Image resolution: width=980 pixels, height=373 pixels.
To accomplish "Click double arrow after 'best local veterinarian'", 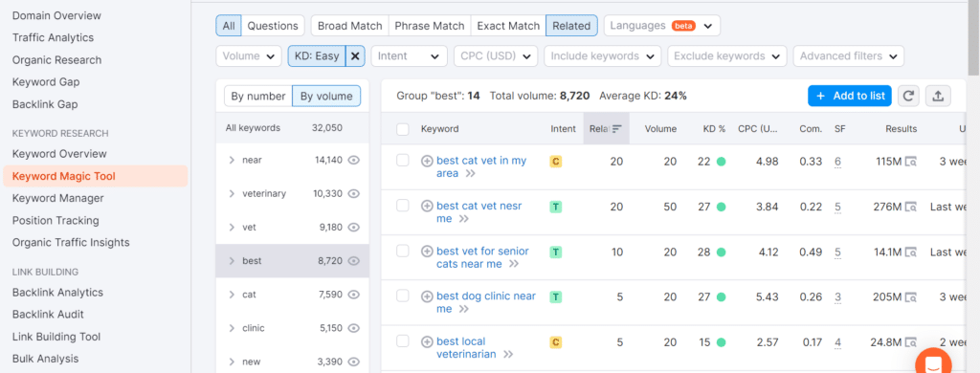I will [x=508, y=355].
